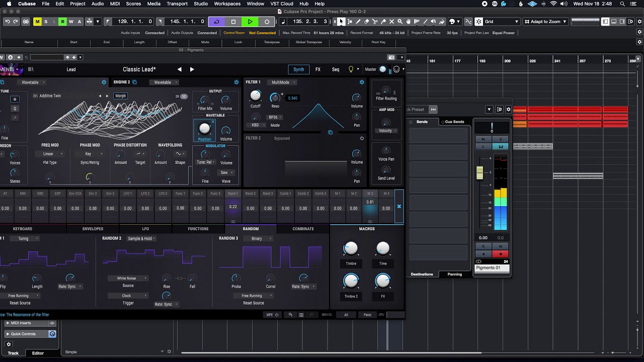This screenshot has height=362, width=644.
Task: Solo the Pigments 01 mixer channel
Action: pos(500,139)
